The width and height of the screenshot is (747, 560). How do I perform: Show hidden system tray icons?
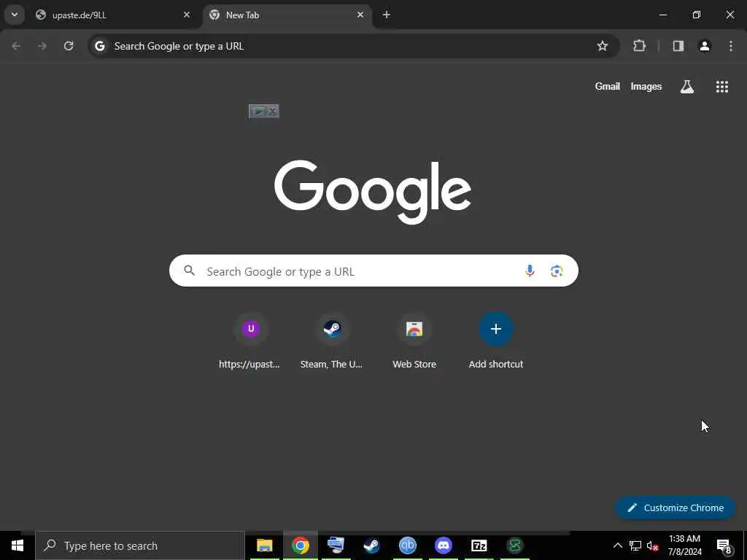tap(617, 545)
